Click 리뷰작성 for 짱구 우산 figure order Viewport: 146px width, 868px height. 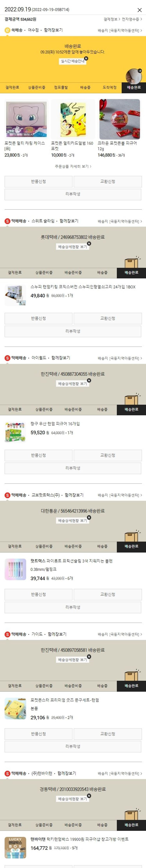[x=73, y=468]
